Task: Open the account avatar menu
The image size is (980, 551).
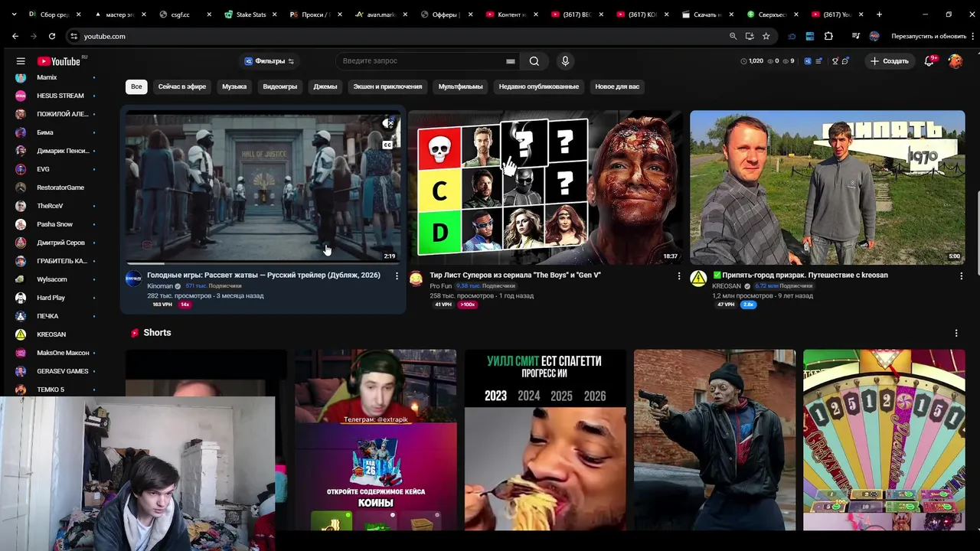Action: click(955, 61)
